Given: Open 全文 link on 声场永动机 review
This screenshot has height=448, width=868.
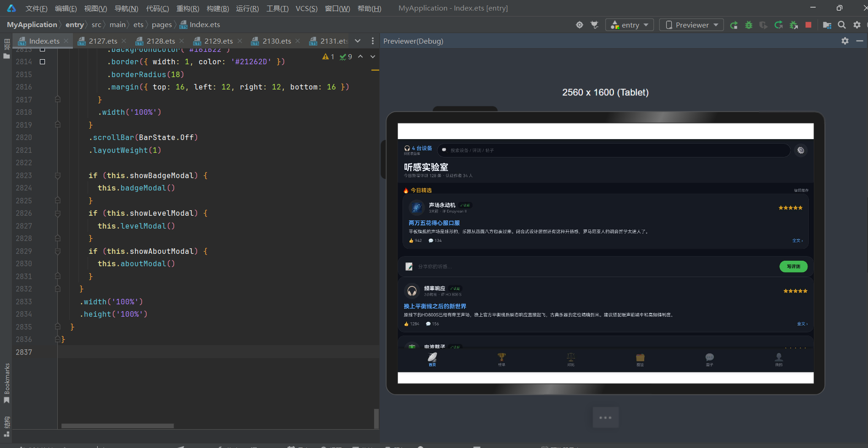Looking at the screenshot, I should click(797, 241).
